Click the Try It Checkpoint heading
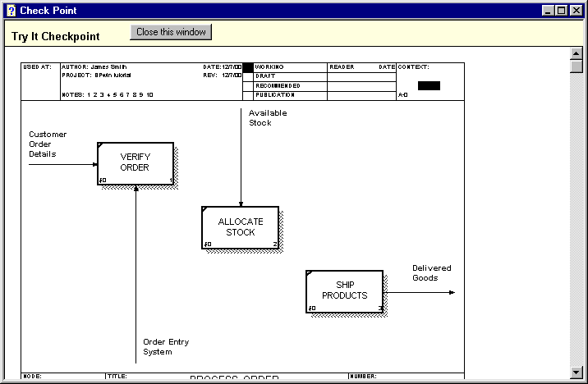 (x=56, y=36)
